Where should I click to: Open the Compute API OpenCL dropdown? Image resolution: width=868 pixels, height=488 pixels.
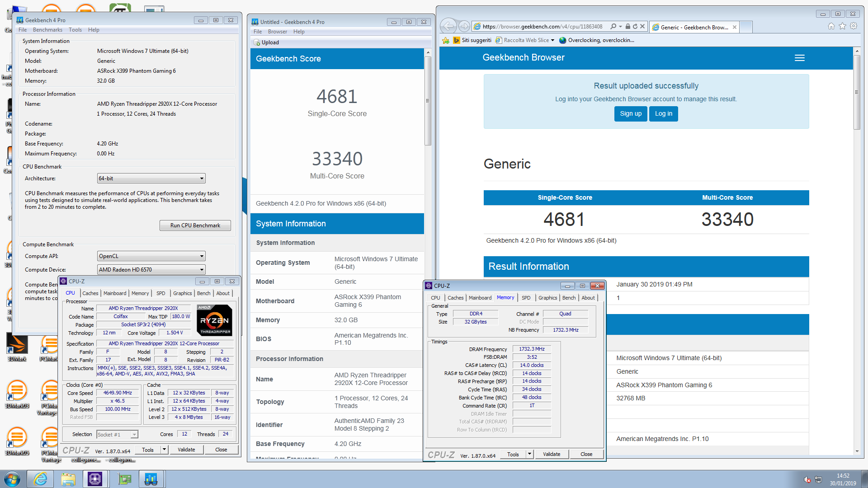pyautogui.click(x=151, y=256)
